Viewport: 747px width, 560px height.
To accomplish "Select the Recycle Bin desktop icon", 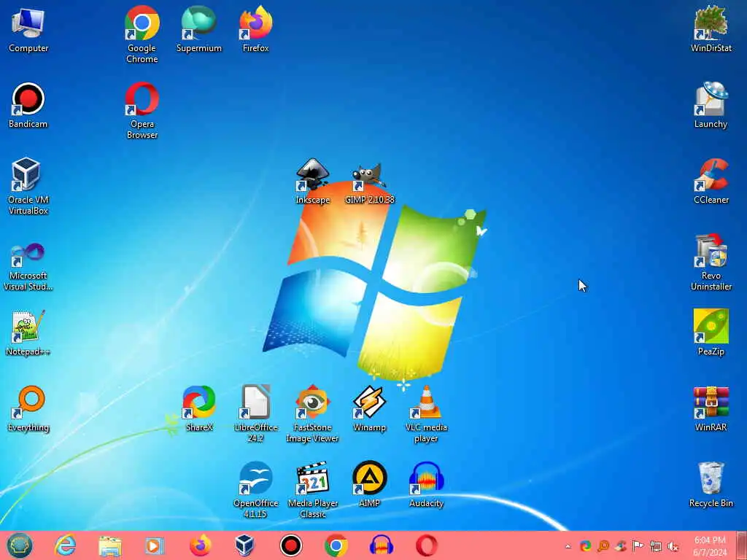I will point(711,485).
